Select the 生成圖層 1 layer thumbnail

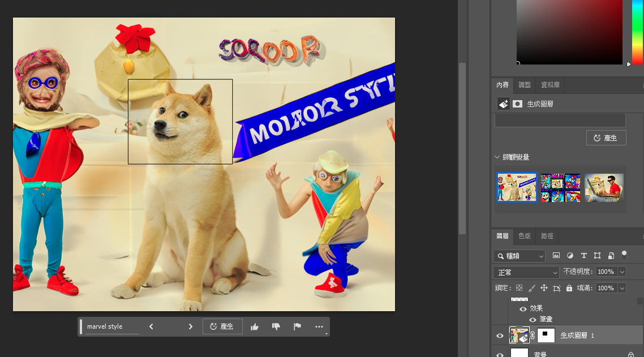(519, 336)
